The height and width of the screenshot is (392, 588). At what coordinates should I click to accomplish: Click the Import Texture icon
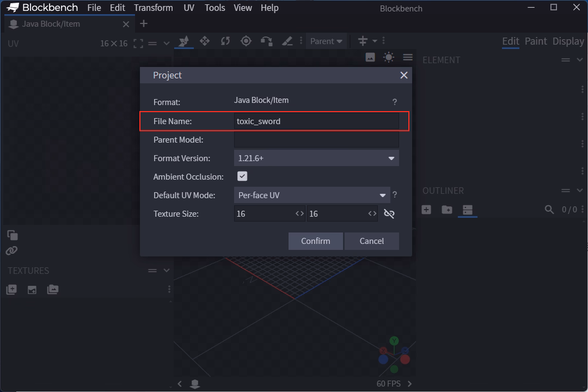tap(11, 290)
